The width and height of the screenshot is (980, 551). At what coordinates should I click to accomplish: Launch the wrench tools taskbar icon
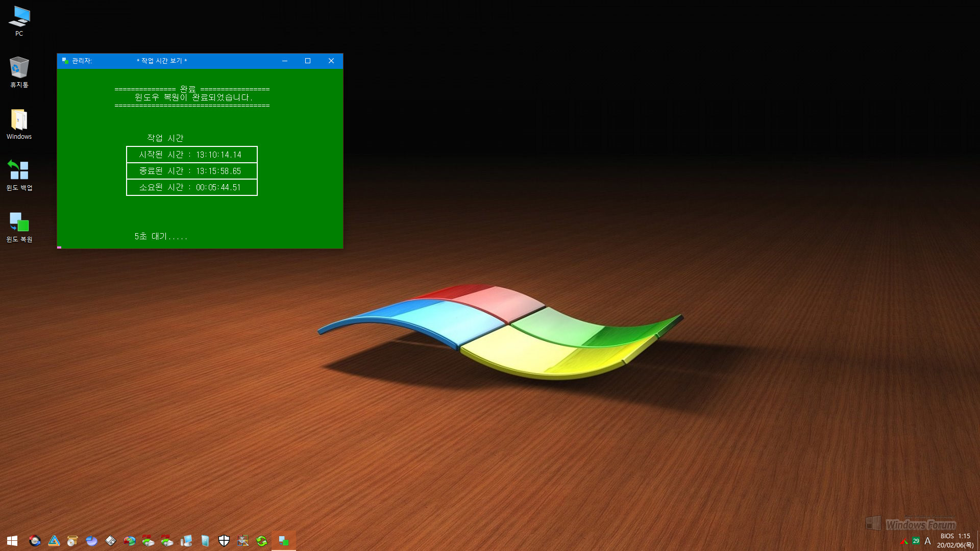[242, 541]
